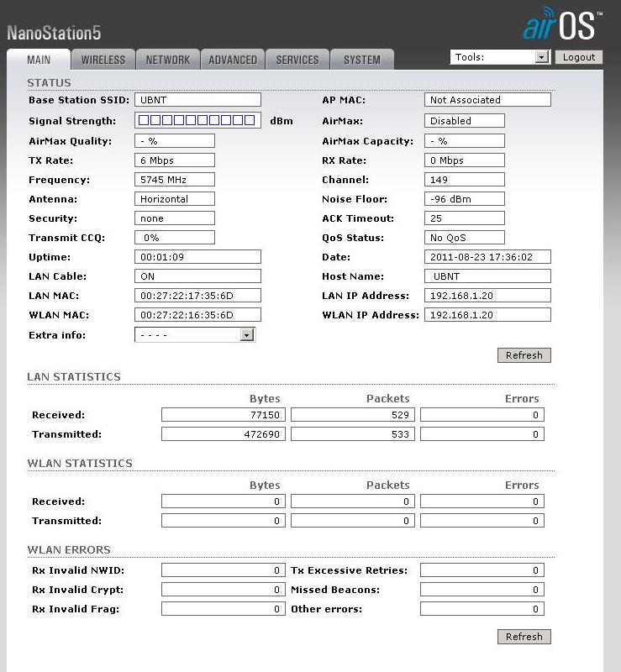Open the MAIN tab

pyautogui.click(x=39, y=60)
